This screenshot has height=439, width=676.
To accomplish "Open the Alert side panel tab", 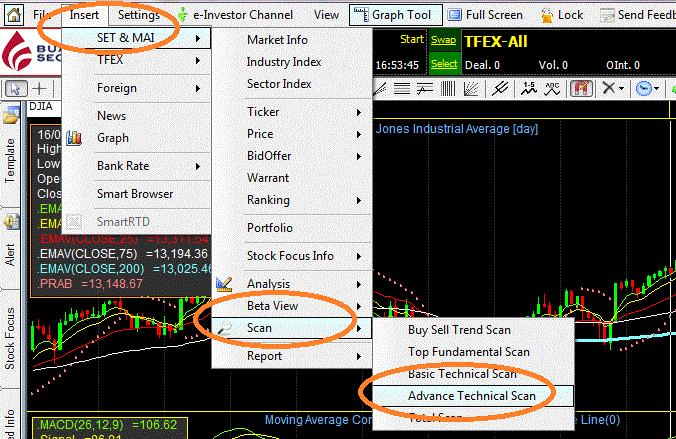I will pos(9,254).
